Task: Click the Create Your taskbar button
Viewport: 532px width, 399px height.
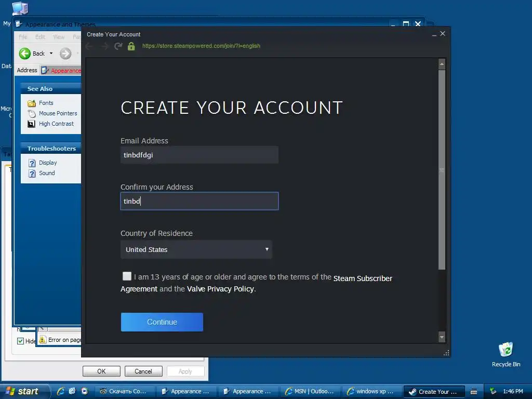Action: [434, 392]
